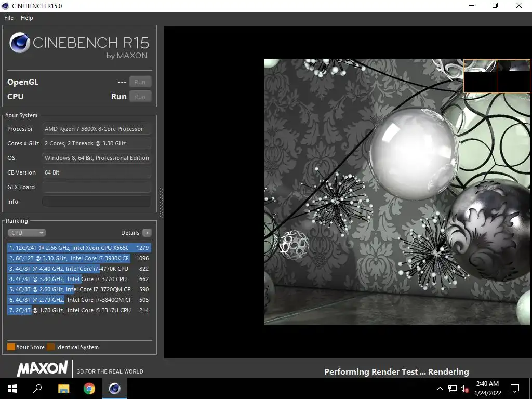The width and height of the screenshot is (532, 399).
Task: Click the Performing Render Test status text
Action: point(396,372)
